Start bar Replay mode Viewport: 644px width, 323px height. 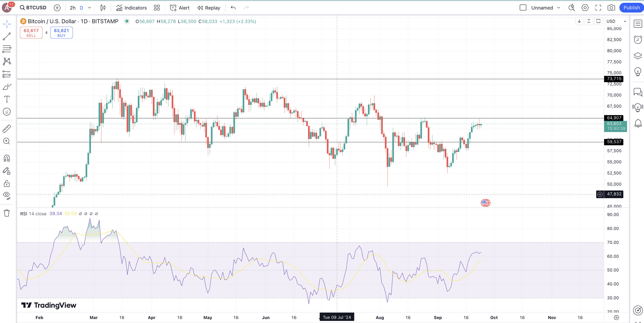[x=209, y=8]
